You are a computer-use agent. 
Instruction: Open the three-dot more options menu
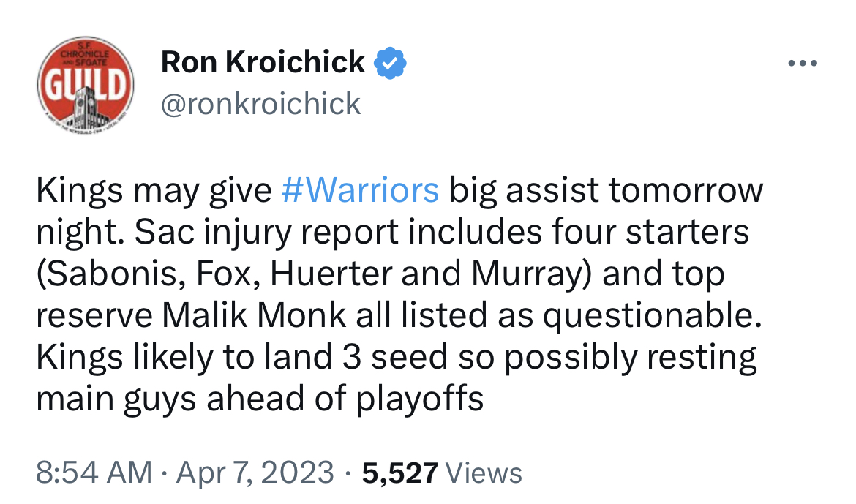pos(803,64)
